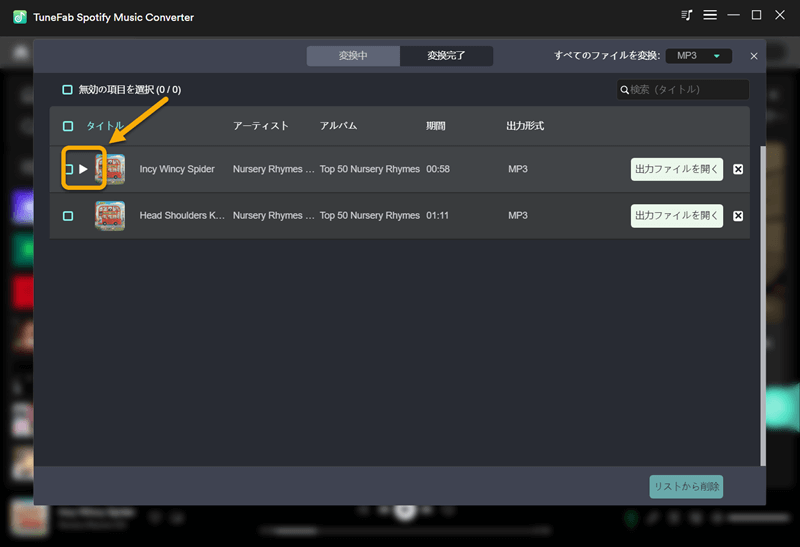
Task: Click the リストから削除 button
Action: pos(686,486)
